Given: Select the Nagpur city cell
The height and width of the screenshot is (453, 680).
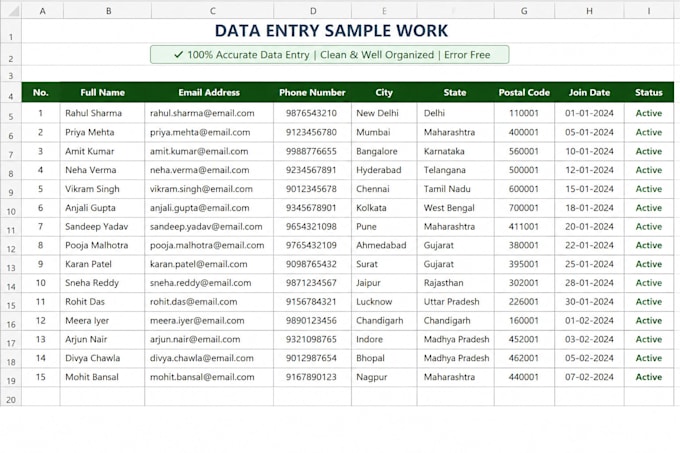Looking at the screenshot, I should 384,377.
